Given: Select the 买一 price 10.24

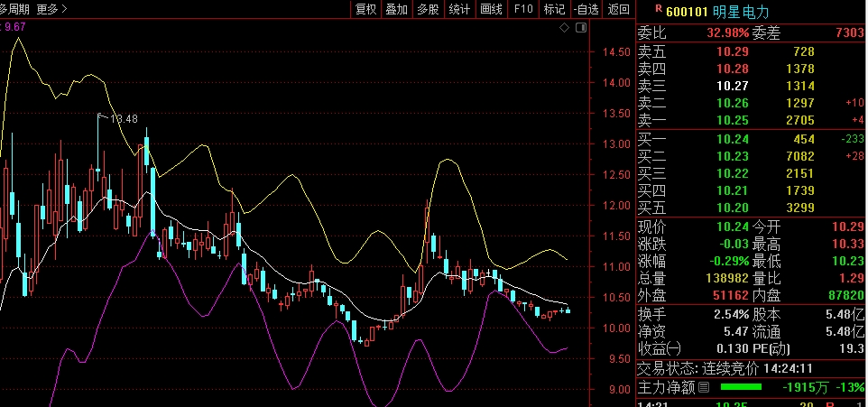Looking at the screenshot, I should 733,140.
